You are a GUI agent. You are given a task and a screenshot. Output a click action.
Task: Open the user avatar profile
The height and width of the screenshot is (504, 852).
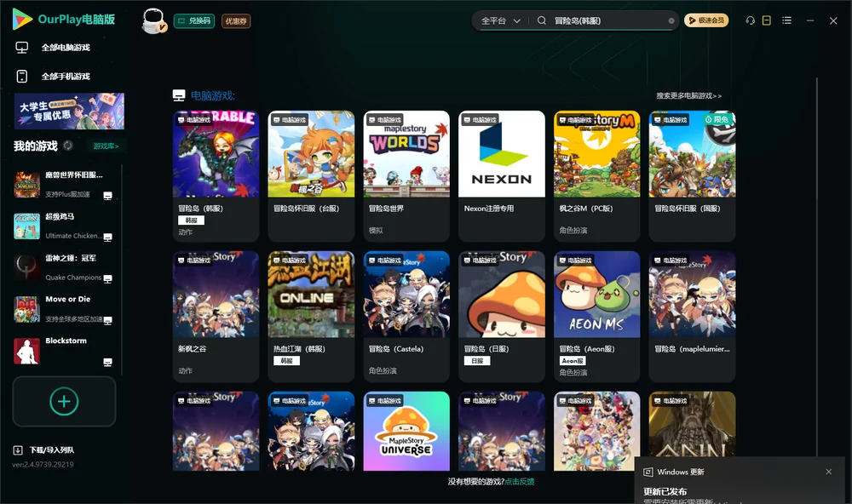pyautogui.click(x=153, y=20)
